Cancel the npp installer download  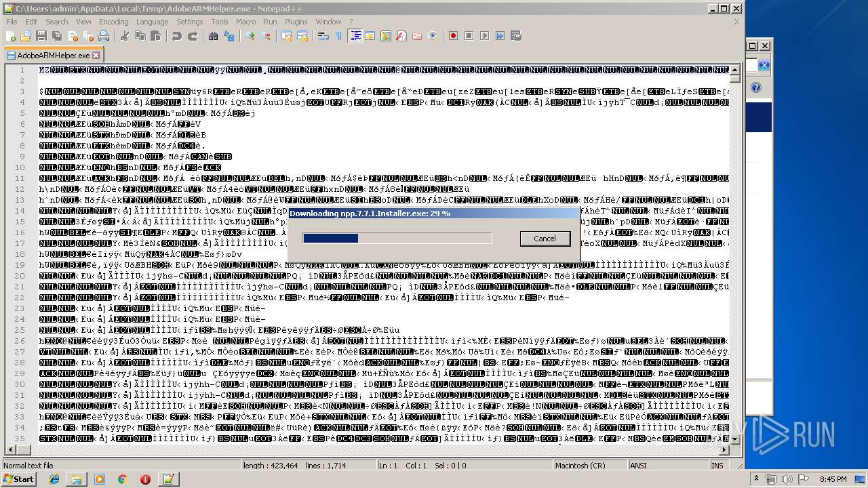[545, 239]
